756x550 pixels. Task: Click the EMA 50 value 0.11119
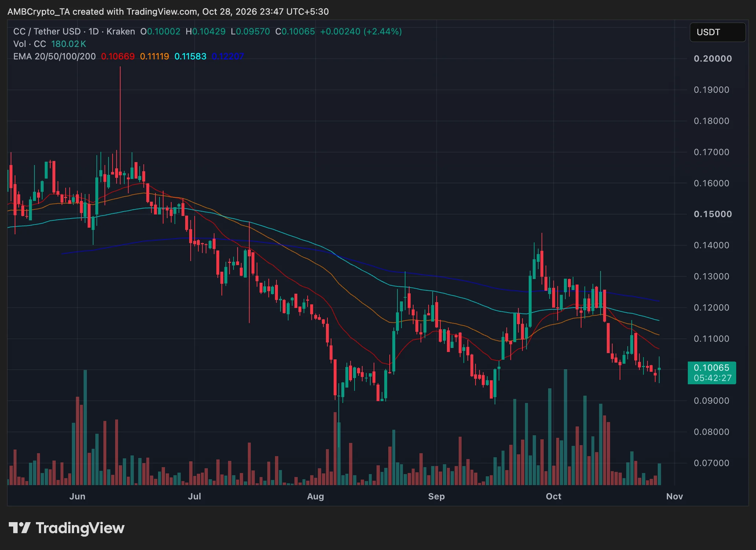pyautogui.click(x=155, y=56)
